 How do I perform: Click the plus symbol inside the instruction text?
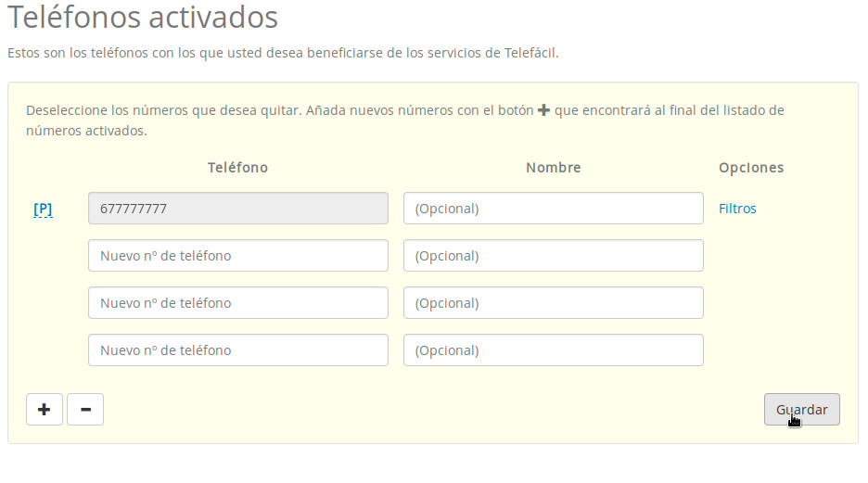click(x=543, y=110)
